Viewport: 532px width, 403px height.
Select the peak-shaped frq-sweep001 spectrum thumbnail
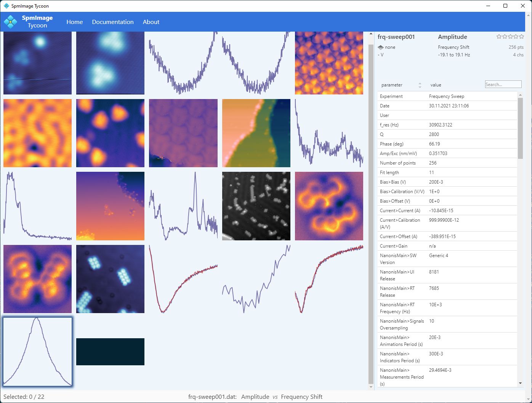coord(37,352)
